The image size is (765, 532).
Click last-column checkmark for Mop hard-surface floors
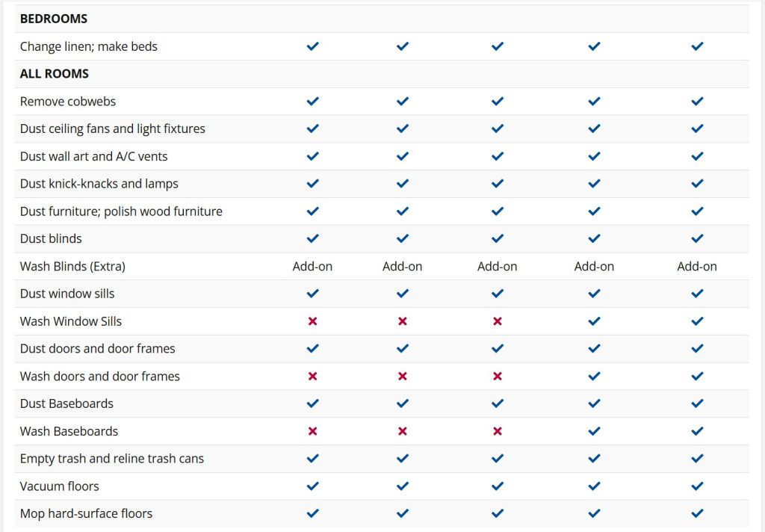(x=697, y=514)
